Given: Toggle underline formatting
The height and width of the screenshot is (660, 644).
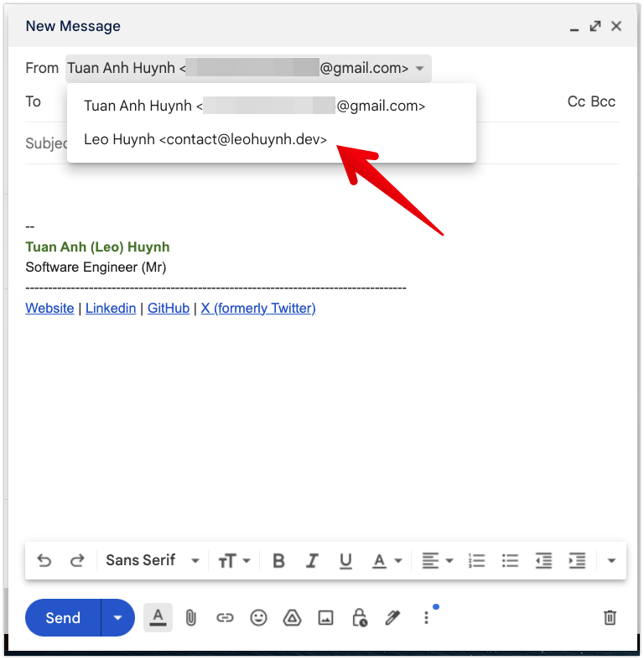Looking at the screenshot, I should coord(345,561).
